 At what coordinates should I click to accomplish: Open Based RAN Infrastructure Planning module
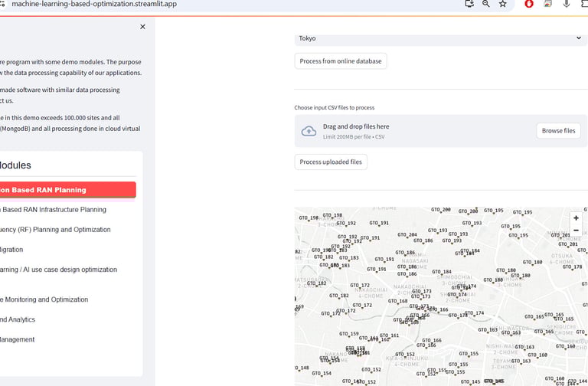(53, 210)
